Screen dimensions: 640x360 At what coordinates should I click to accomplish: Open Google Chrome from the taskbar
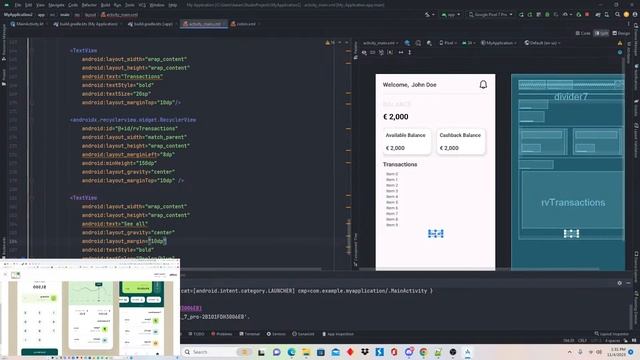(423, 352)
